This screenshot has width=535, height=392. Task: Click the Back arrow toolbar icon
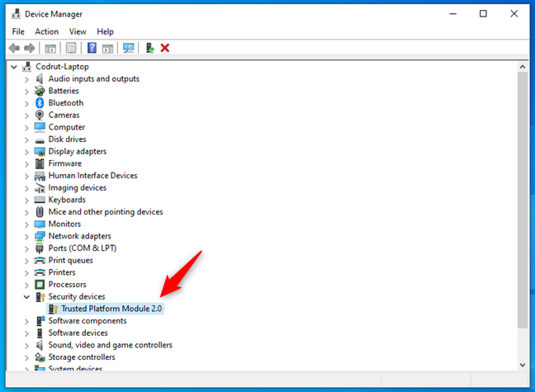point(14,48)
